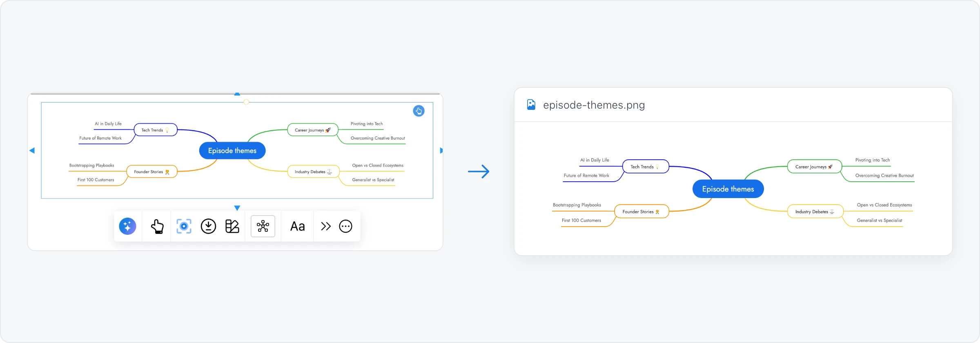The height and width of the screenshot is (343, 980).
Task: Select the Founder Stories node in editor
Action: click(x=152, y=171)
